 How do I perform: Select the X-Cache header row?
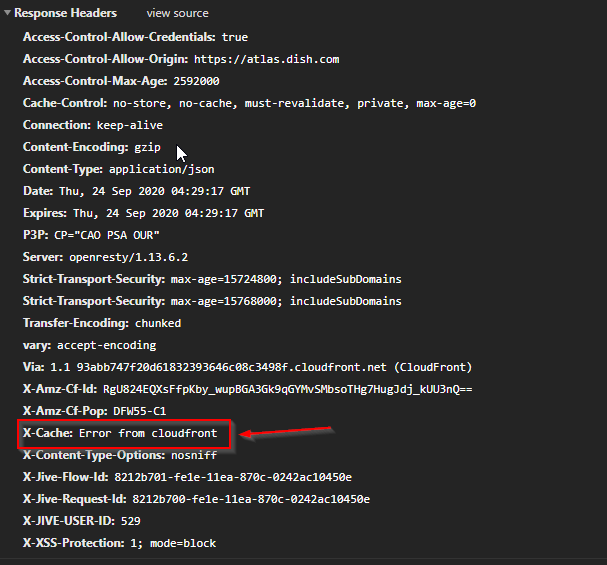coord(120,433)
